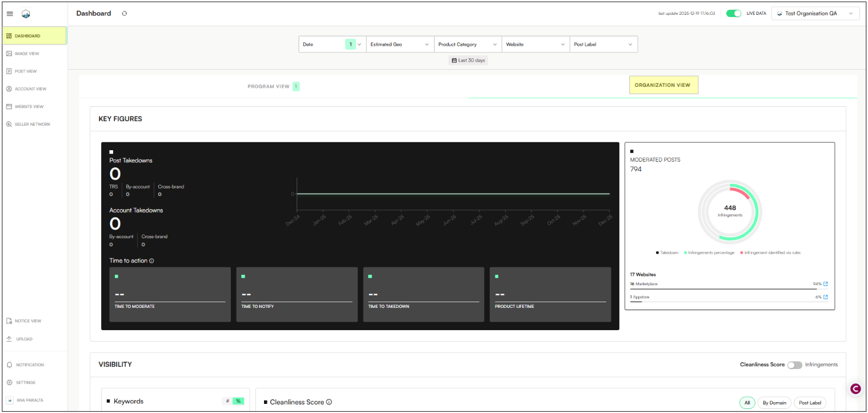868x413 pixels.
Task: Open the Appstore external link icon
Action: point(825,297)
